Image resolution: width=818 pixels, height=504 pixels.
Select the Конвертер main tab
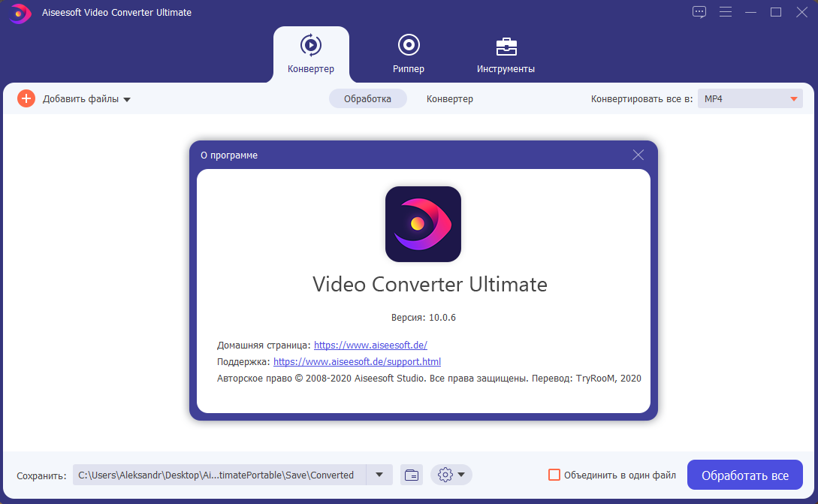click(x=310, y=54)
